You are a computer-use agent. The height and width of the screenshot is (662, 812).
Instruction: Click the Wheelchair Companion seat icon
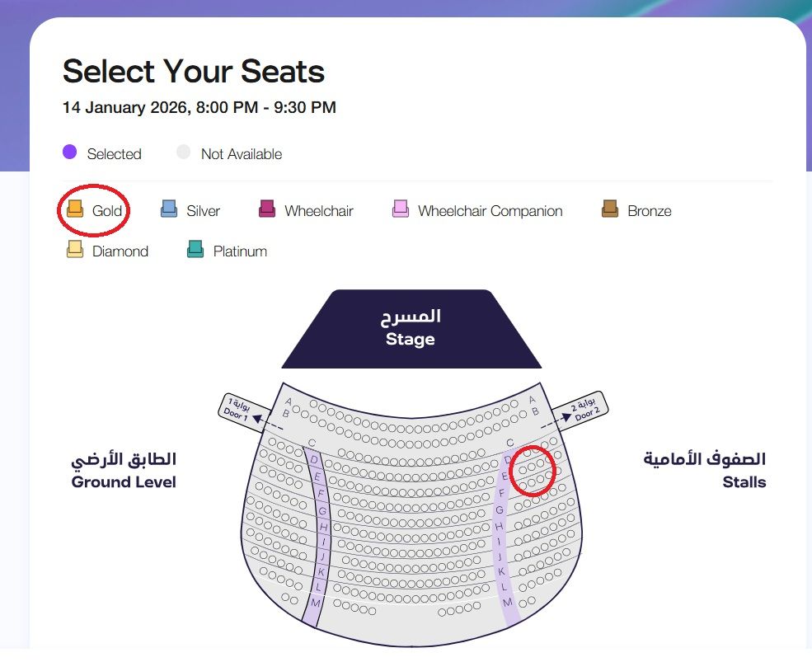pyautogui.click(x=401, y=210)
